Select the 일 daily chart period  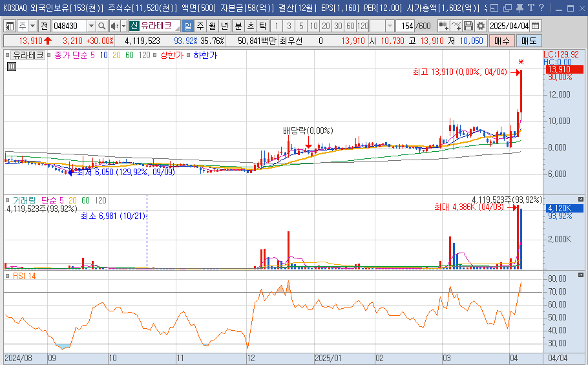pos(187,26)
